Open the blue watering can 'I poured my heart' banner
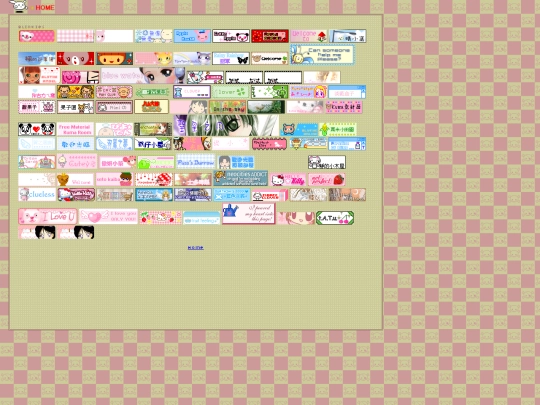 click(x=249, y=214)
